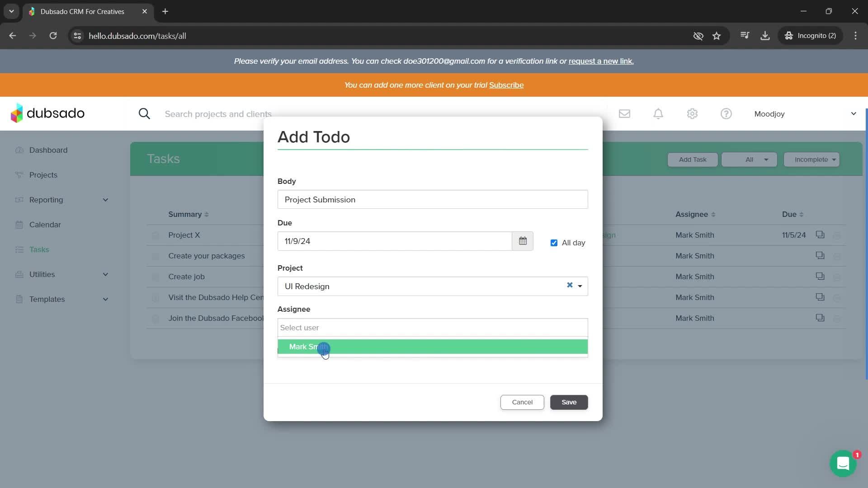
Task: Expand the Templates menu chevron
Action: tap(105, 299)
